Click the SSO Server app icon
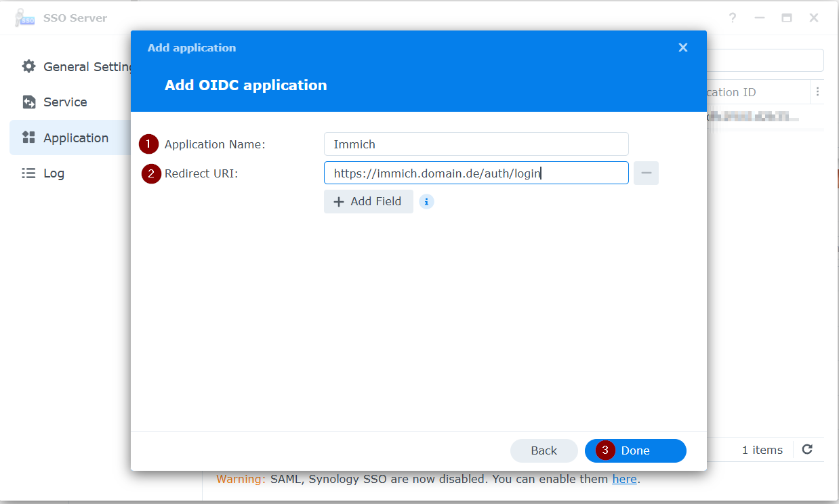 click(x=24, y=18)
